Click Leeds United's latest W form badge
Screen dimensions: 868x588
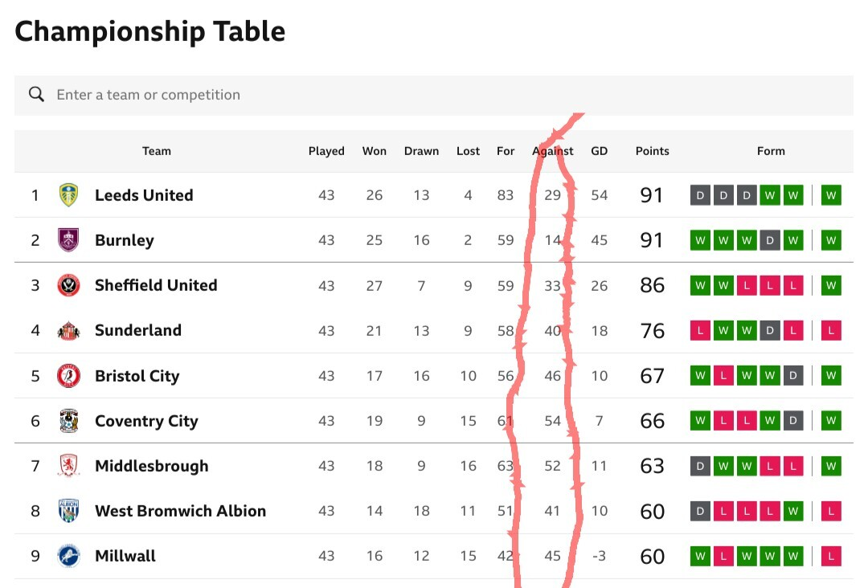[x=831, y=195]
